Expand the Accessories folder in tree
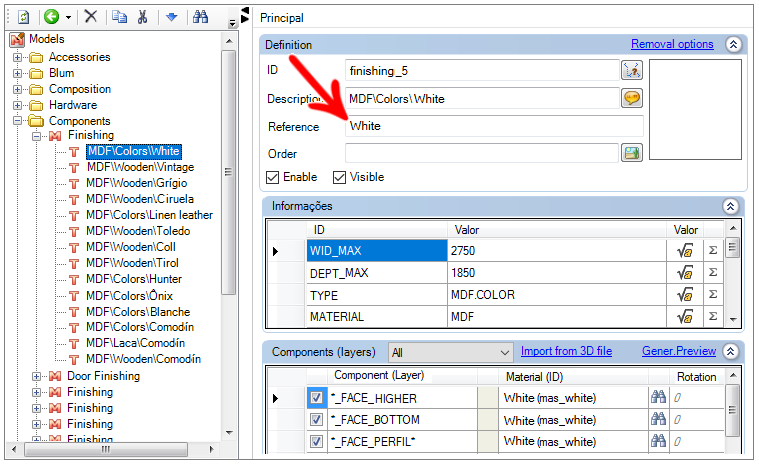Screen dimensions: 759x465 coord(18,57)
